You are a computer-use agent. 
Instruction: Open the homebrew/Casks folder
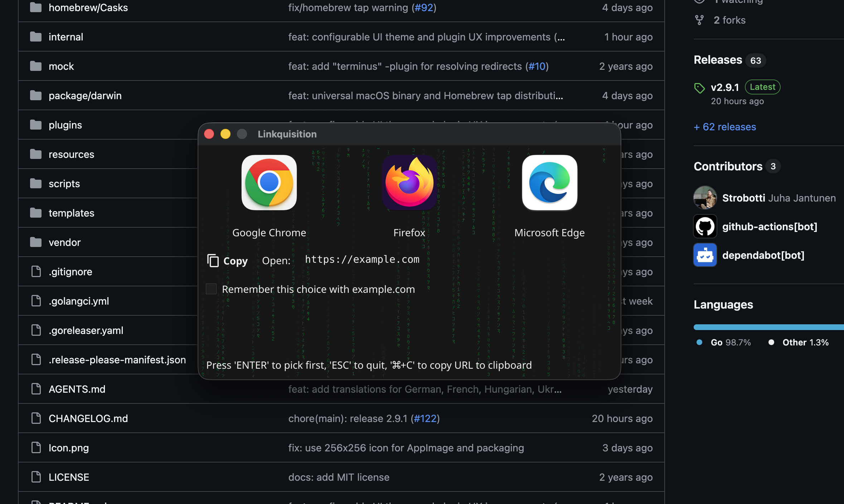pyautogui.click(x=88, y=8)
